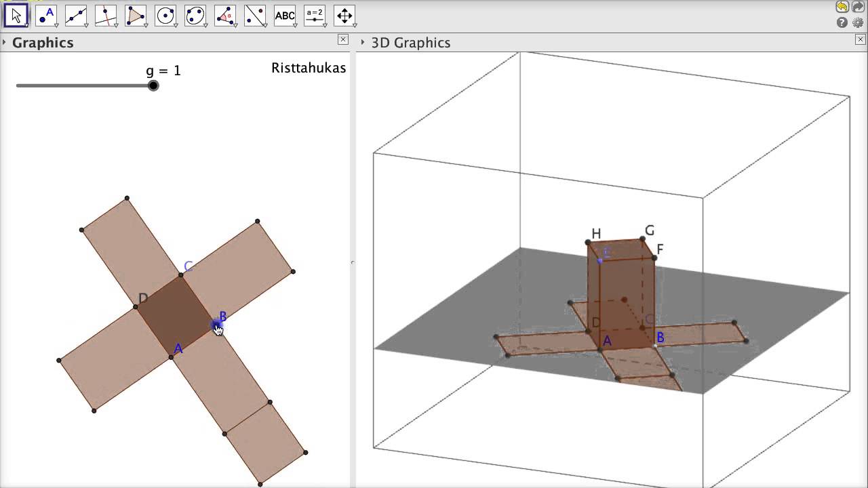Select the Ellipse conic tool
The image size is (868, 488).
[195, 16]
